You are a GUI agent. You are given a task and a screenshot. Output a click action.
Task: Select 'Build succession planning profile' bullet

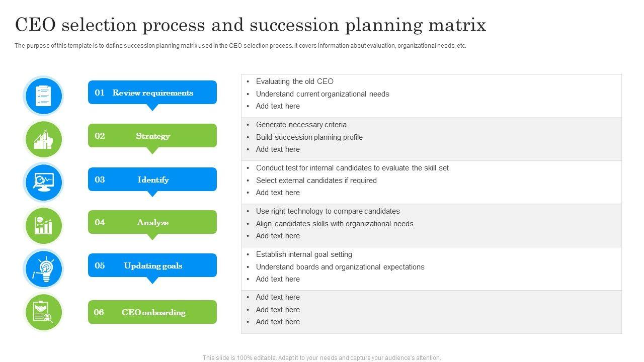pos(309,137)
